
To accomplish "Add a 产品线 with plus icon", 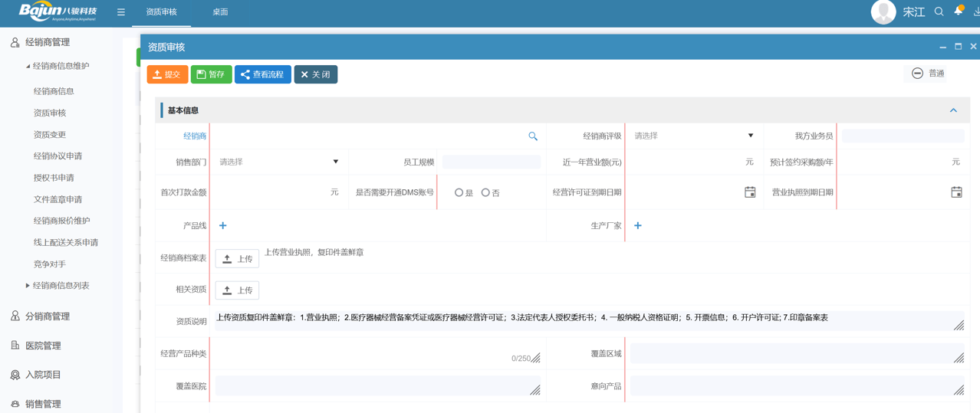I will [223, 226].
